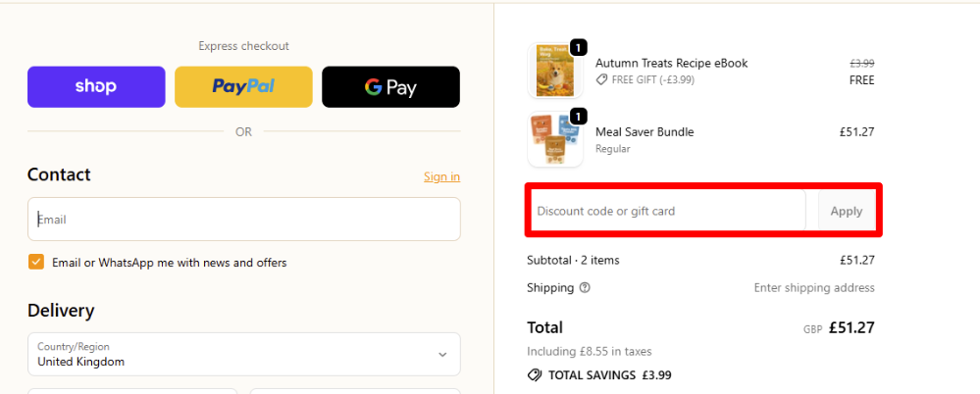Open the Sign in link
Image resolution: width=980 pixels, height=394 pixels.
point(441,176)
